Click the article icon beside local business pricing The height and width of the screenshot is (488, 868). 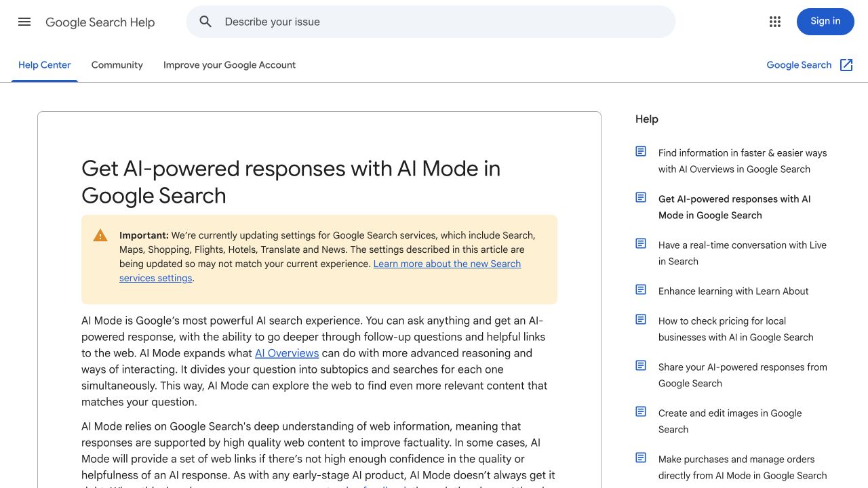pos(641,319)
